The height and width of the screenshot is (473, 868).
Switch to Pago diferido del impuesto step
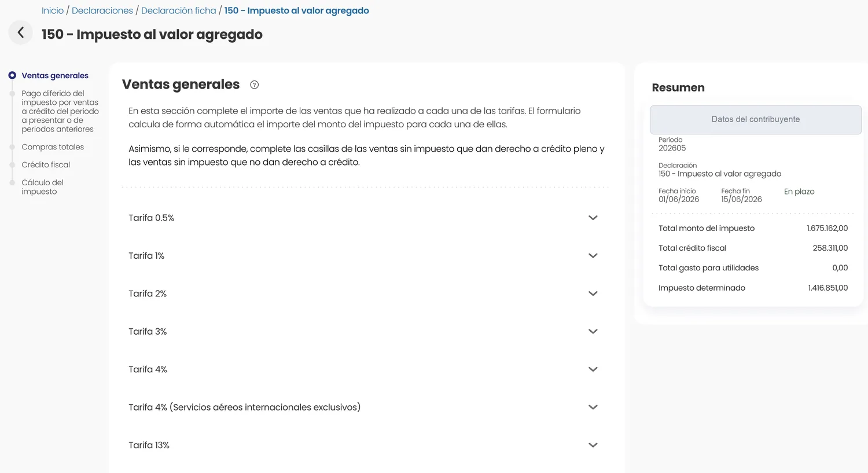point(60,111)
